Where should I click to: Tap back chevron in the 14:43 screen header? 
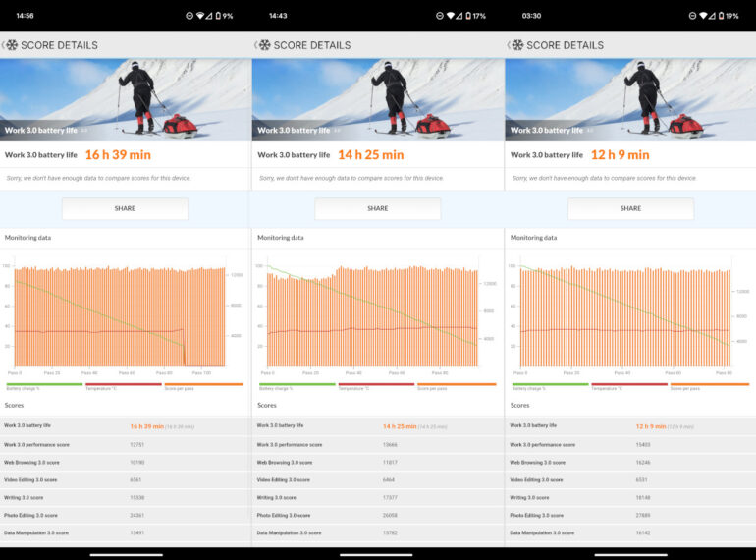coord(256,45)
